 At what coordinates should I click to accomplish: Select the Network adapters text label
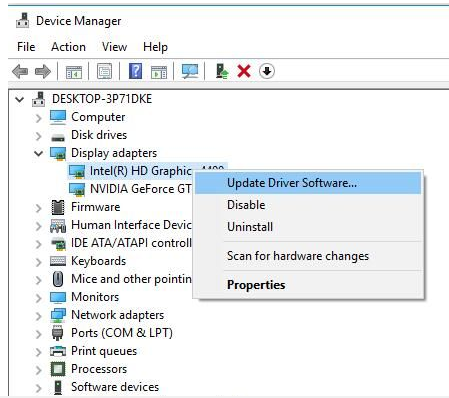click(118, 315)
